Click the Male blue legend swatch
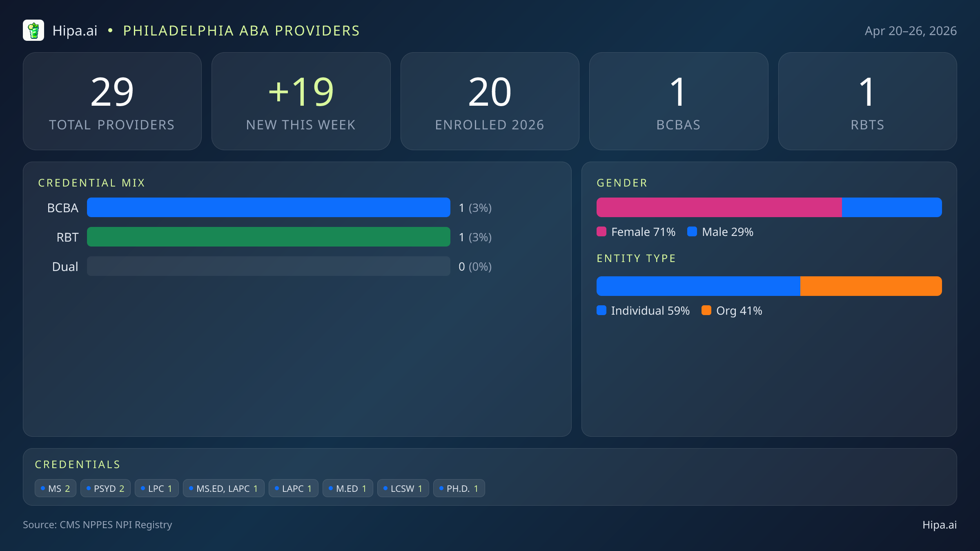Viewport: 980px width, 551px height. [x=692, y=232]
